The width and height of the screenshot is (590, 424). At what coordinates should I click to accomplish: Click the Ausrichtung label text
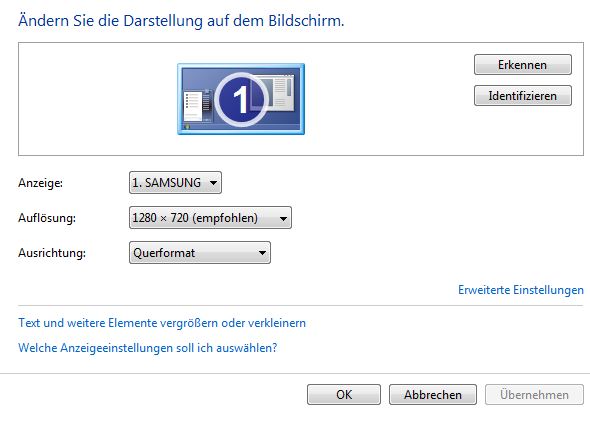(x=52, y=253)
